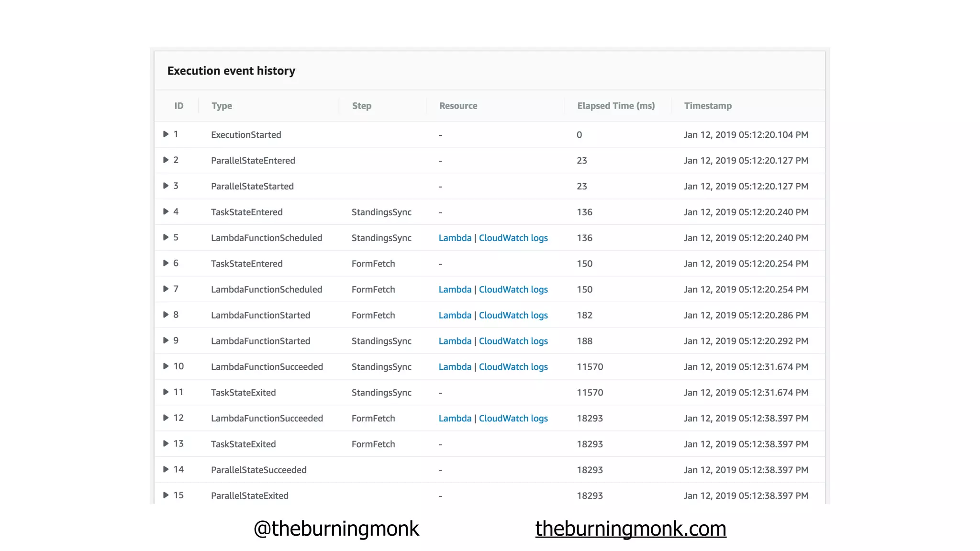Click the Type column header

[222, 106]
